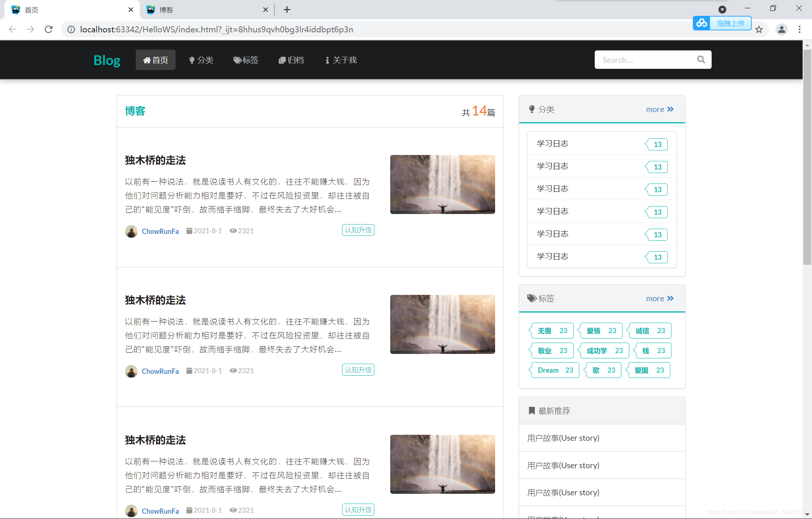The width and height of the screenshot is (812, 519).
Task: Open the 分类 nav menu item
Action: point(201,60)
